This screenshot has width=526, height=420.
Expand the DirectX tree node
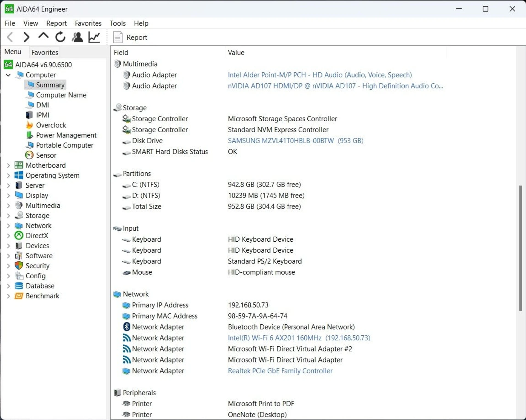pyautogui.click(x=8, y=236)
